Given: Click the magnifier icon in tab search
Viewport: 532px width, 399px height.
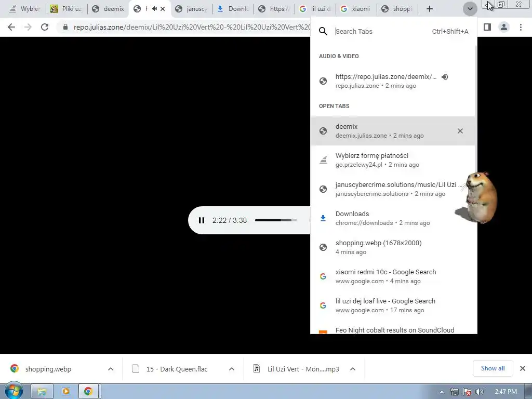Looking at the screenshot, I should point(323,31).
